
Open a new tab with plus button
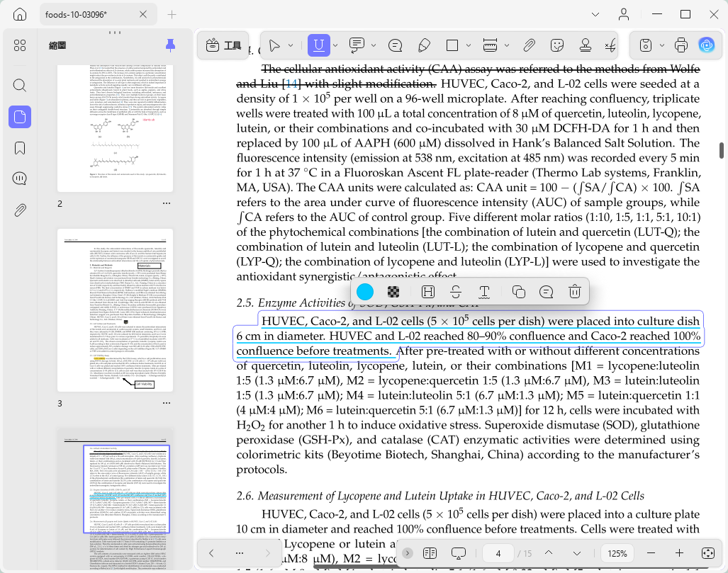(172, 14)
